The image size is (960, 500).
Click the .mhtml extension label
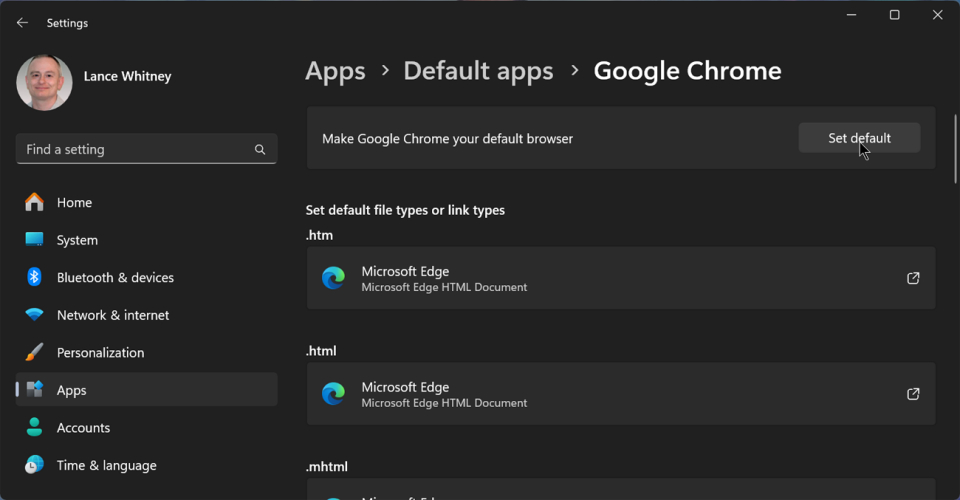pos(327,466)
